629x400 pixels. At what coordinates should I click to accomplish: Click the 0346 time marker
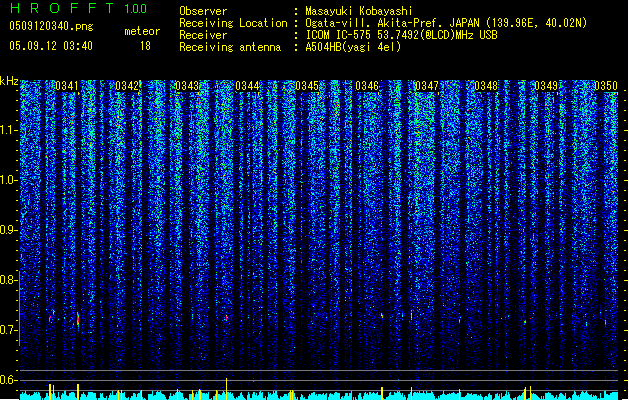[367, 86]
